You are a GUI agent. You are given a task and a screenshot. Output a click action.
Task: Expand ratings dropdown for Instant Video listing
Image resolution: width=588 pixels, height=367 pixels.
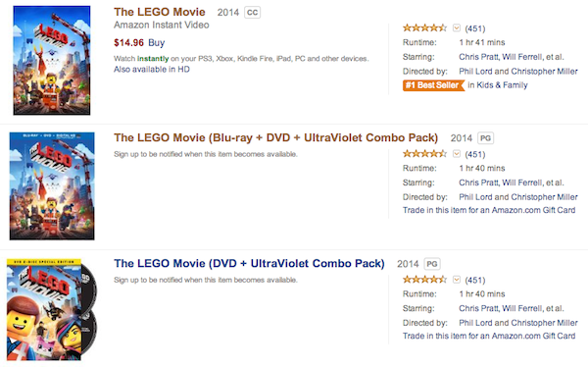[457, 28]
